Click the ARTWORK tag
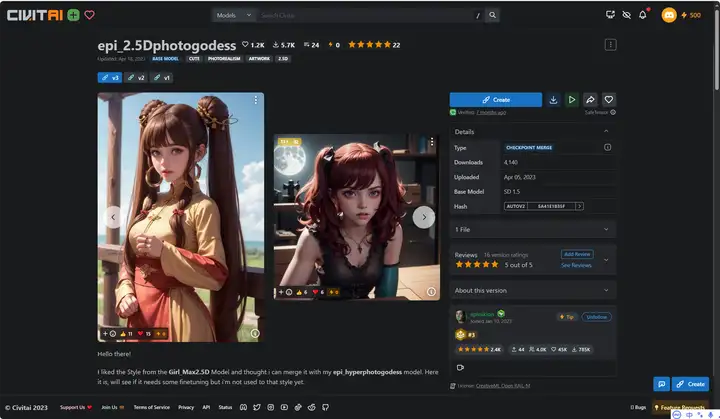The width and height of the screenshot is (720, 419). click(x=259, y=59)
